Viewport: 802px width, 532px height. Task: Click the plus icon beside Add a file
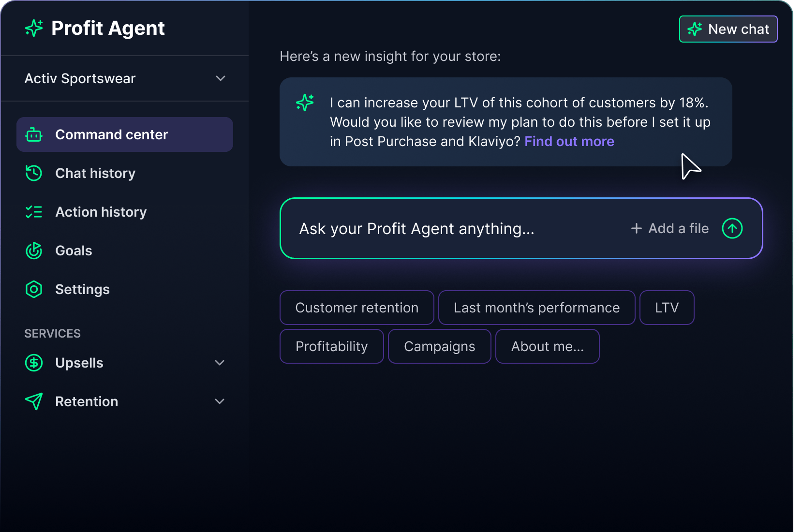(x=637, y=228)
